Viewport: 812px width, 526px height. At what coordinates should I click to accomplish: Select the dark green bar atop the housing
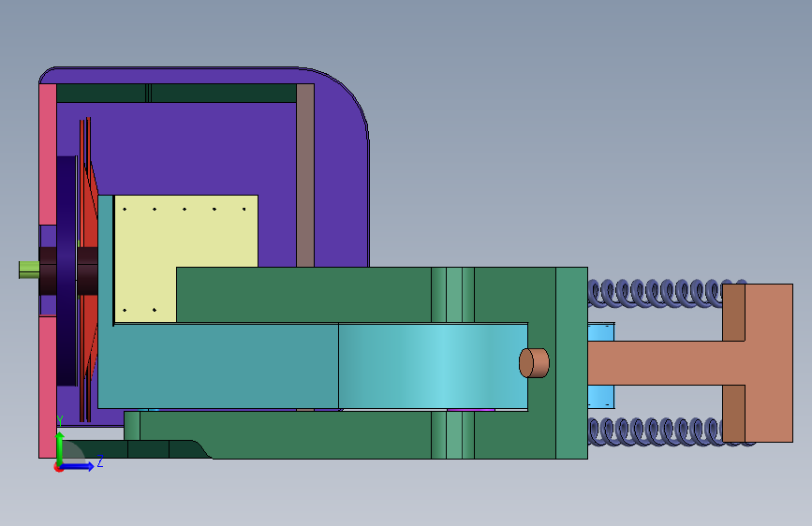[176, 94]
